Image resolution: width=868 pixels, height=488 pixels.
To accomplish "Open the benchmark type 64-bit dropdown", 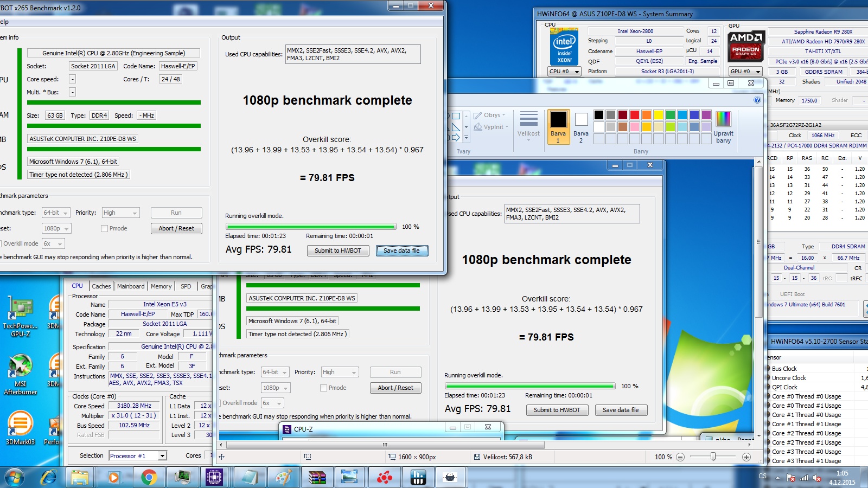I will click(57, 213).
